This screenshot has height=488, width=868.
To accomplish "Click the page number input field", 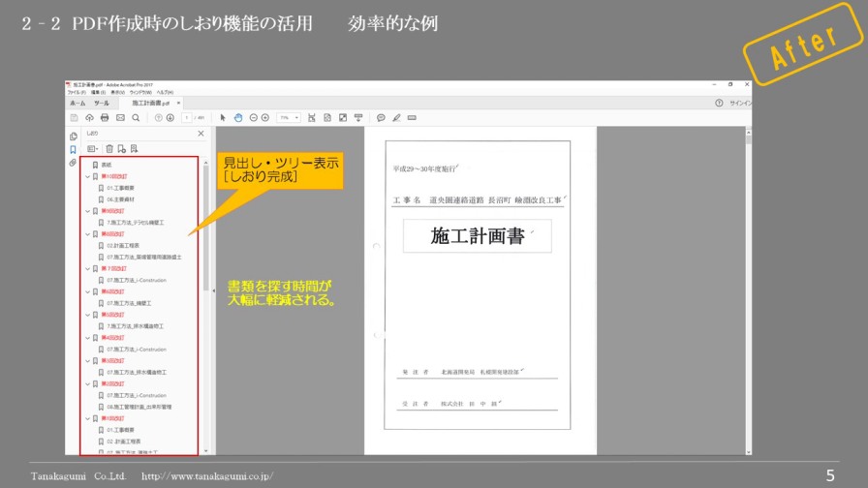I will coord(186,117).
